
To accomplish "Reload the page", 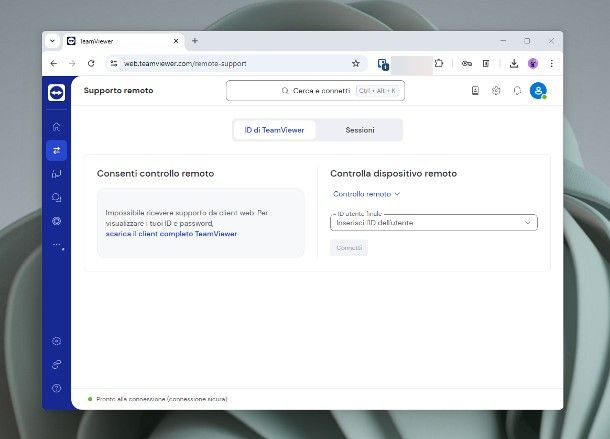I will pos(91,63).
